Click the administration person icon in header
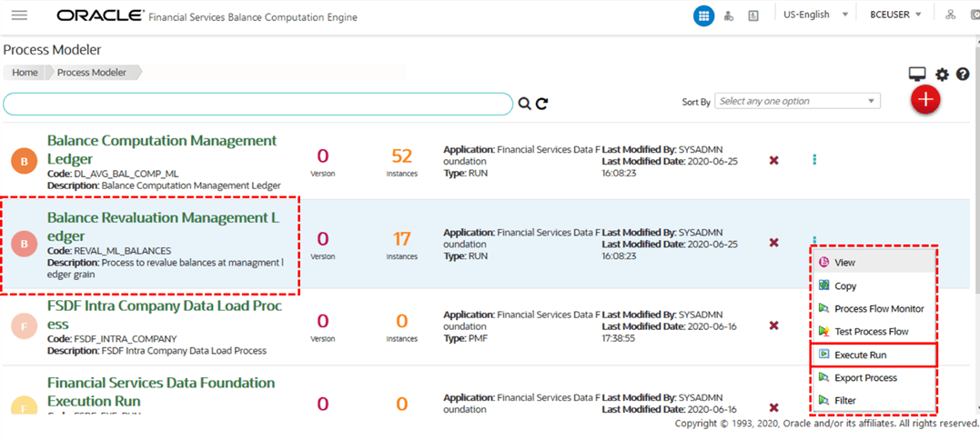This screenshot has height=440, width=980. 728,15
